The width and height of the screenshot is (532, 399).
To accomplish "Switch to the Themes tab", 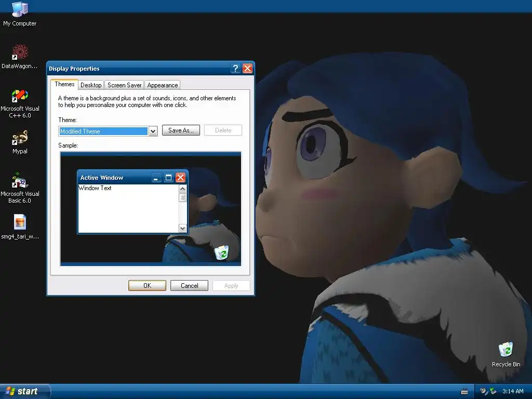I will coord(64,84).
